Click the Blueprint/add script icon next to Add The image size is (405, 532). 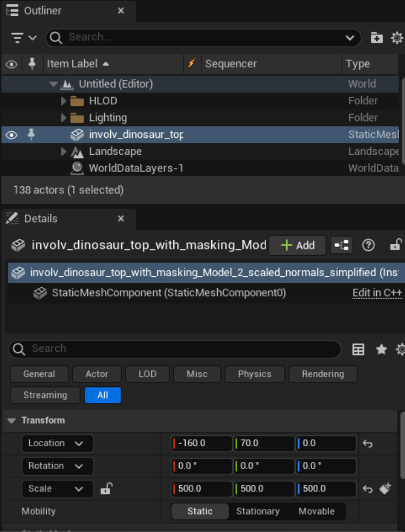coord(341,245)
